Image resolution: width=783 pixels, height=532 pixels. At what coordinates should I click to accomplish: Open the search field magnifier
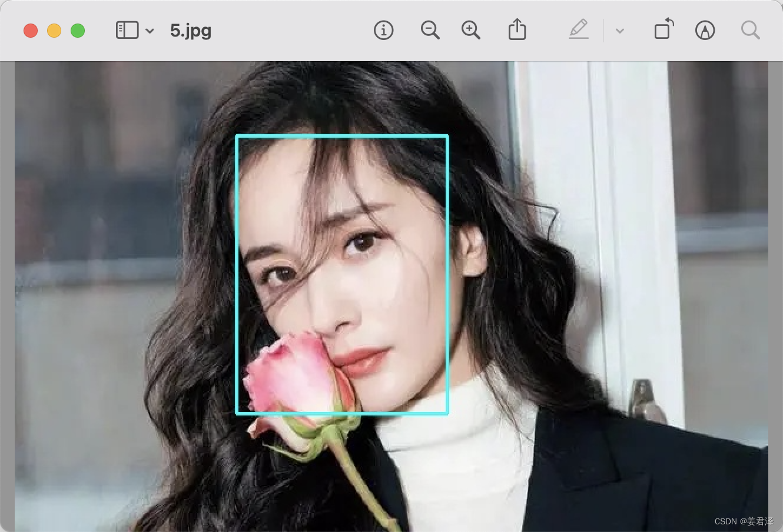[751, 30]
